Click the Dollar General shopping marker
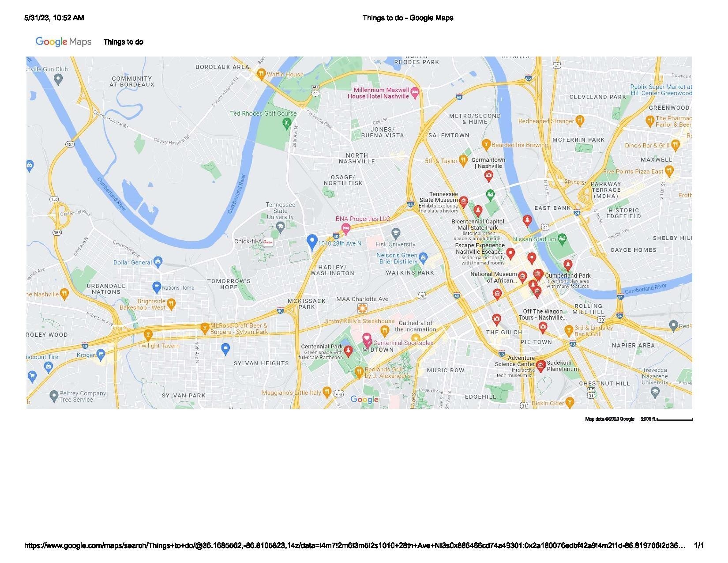 click(158, 262)
